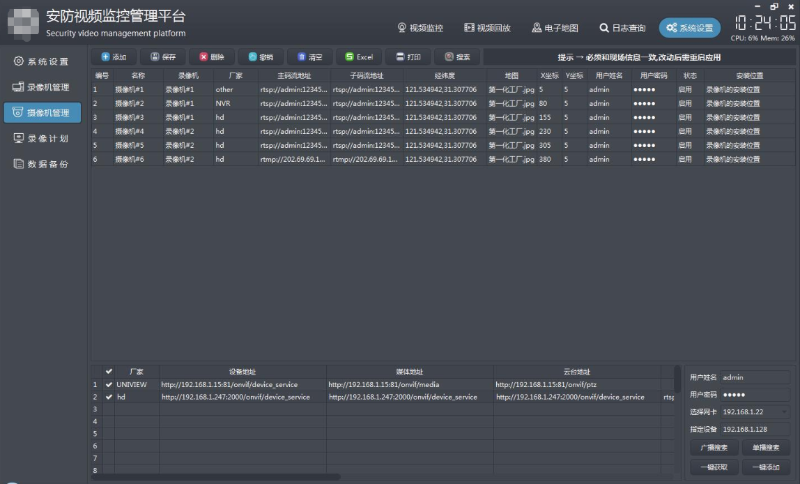
Task: Click the 保存 (save) floppy disk icon
Action: [155, 57]
